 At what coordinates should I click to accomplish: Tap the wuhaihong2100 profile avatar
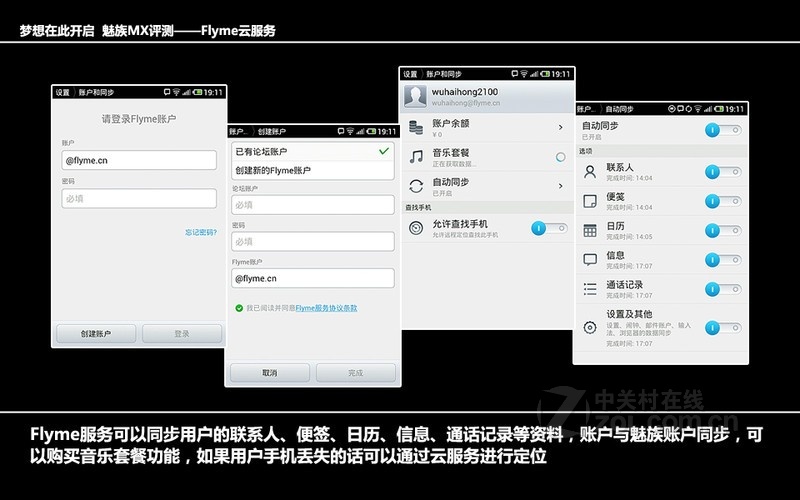coord(415,96)
